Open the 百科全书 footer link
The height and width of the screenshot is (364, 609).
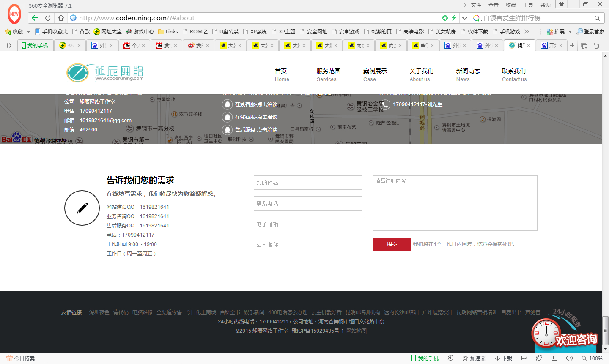tap(230, 312)
